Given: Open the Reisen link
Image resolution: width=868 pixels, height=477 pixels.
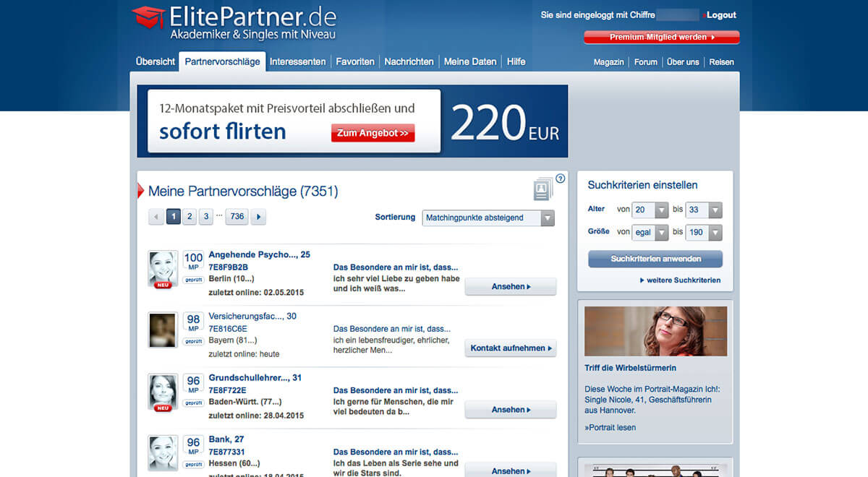Looking at the screenshot, I should click(x=721, y=62).
